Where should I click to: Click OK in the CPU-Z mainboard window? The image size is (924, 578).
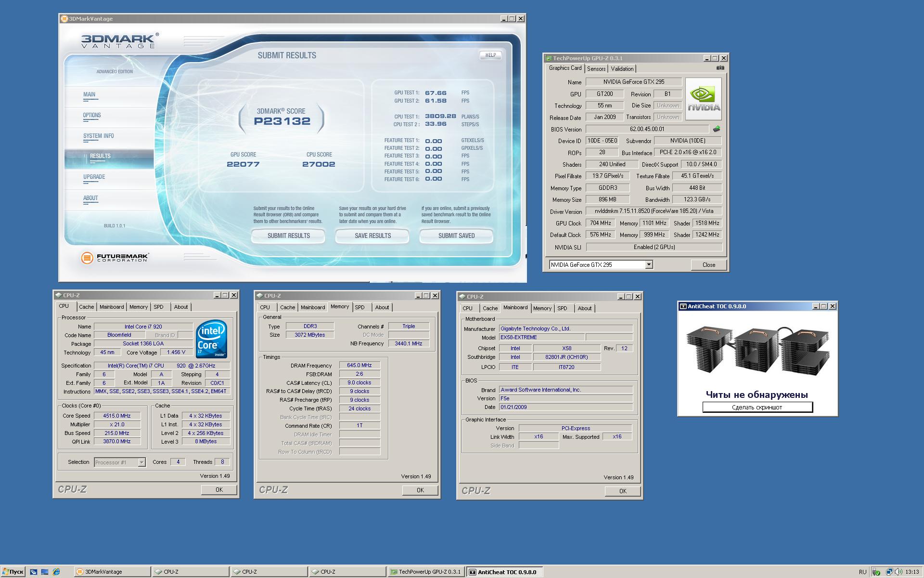pyautogui.click(x=623, y=491)
